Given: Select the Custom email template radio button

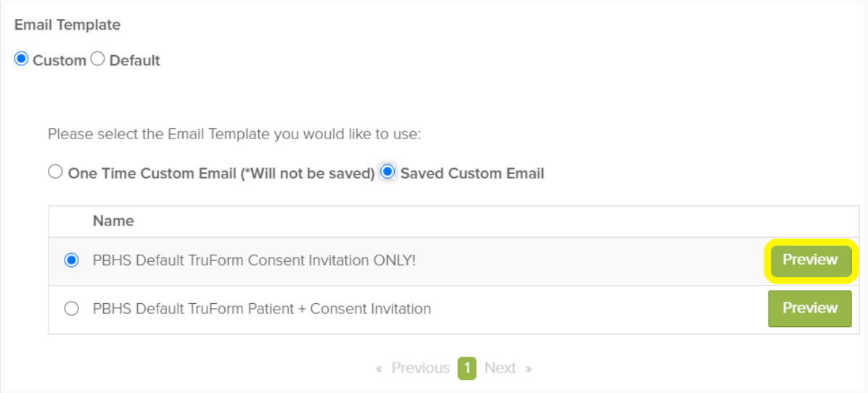Looking at the screenshot, I should 22,59.
